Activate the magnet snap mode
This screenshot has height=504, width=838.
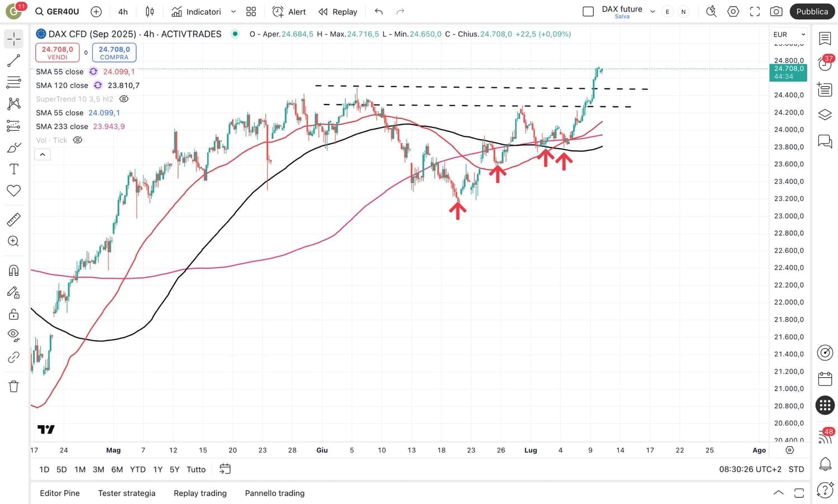(x=14, y=270)
